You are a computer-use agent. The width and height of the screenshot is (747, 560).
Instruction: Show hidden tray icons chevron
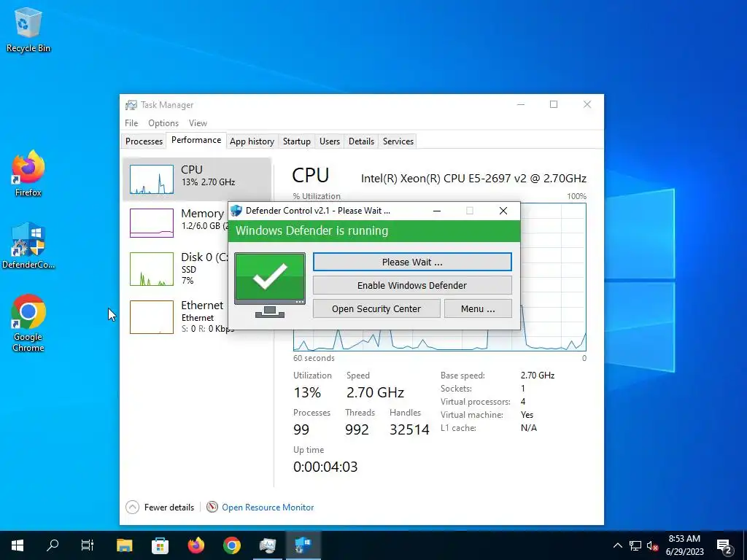617,545
